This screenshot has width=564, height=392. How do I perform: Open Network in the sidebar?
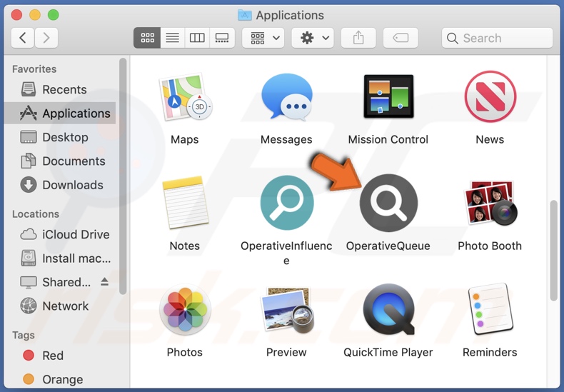click(60, 306)
